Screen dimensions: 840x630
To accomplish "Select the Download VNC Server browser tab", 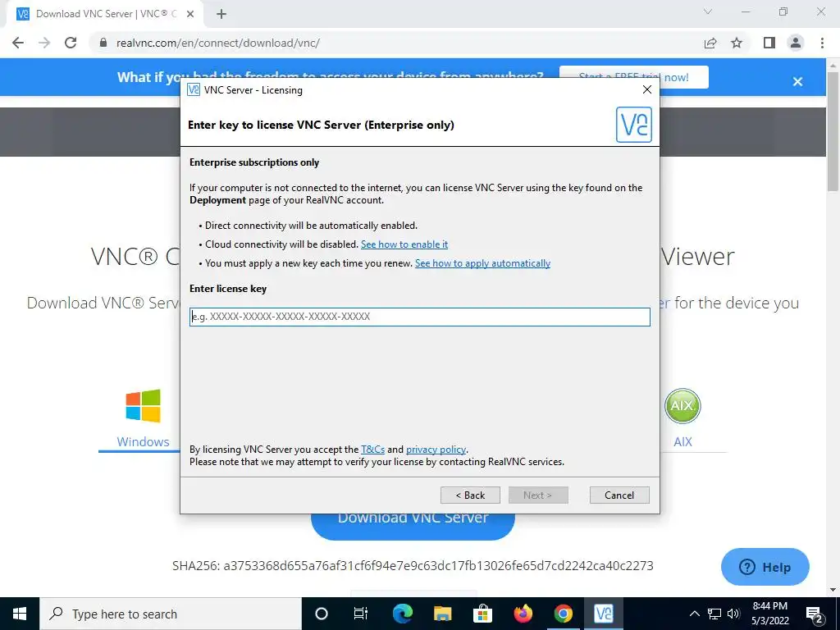I will [104, 14].
